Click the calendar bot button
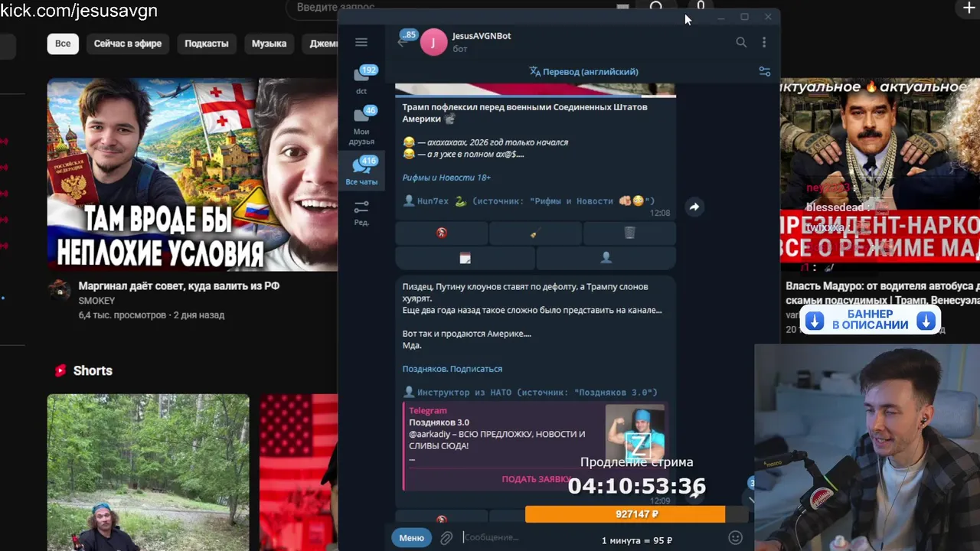 pos(465,258)
